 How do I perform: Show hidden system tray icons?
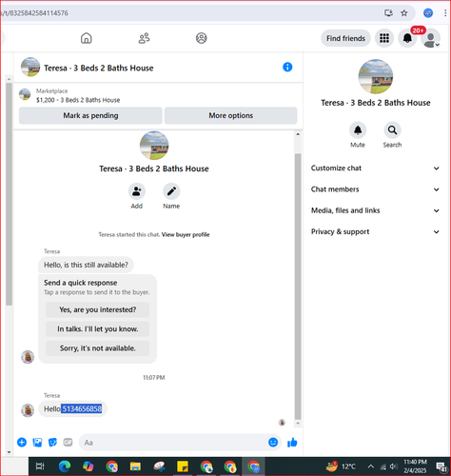370,466
